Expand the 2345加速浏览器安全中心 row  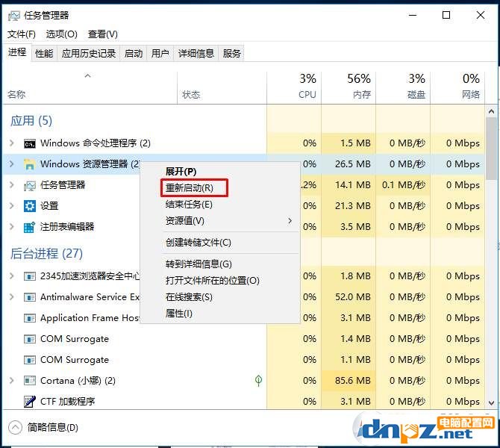click(12, 276)
